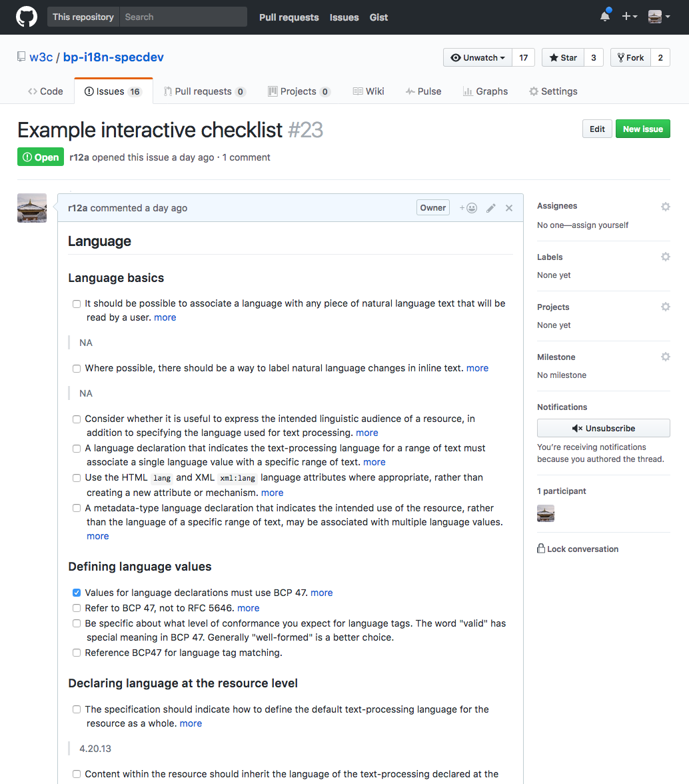Open the Labels gear icon
This screenshot has width=689, height=784.
[x=666, y=257]
